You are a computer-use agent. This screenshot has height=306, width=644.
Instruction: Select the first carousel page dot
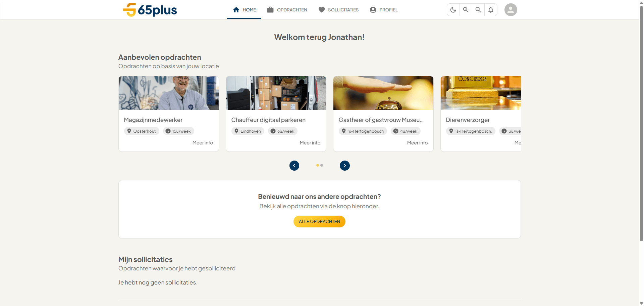tap(317, 165)
